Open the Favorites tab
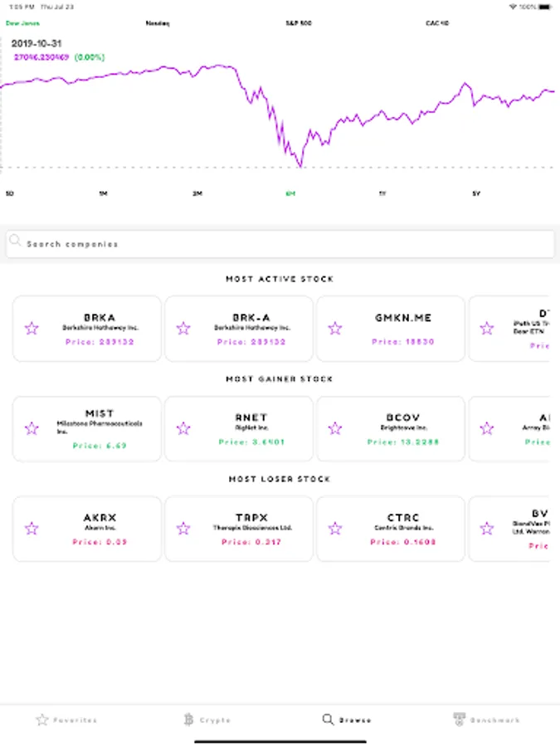 [66, 720]
